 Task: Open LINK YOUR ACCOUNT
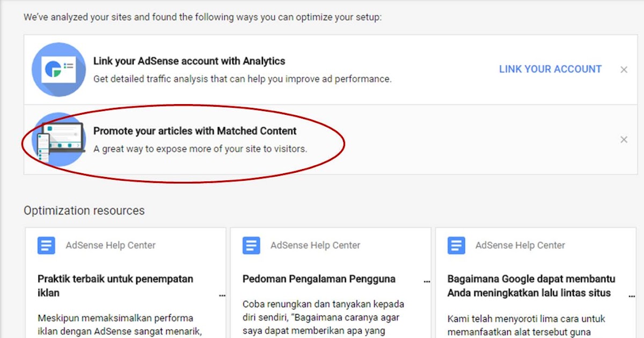[550, 69]
